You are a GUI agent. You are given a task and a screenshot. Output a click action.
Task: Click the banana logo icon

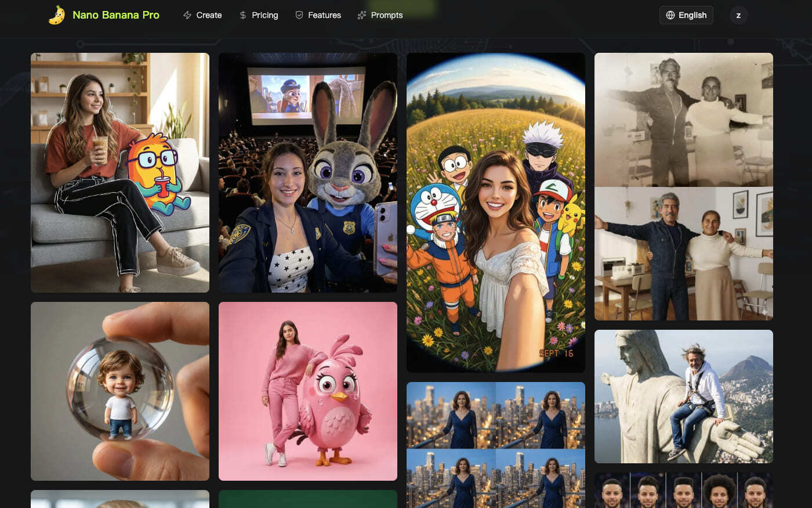click(x=57, y=15)
